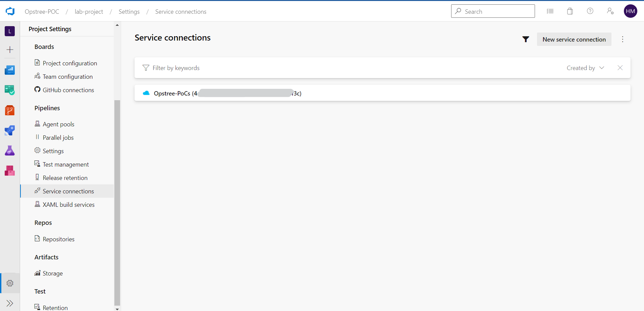Open the Opstree-PoCs service connection row
644x311 pixels.
pos(382,93)
